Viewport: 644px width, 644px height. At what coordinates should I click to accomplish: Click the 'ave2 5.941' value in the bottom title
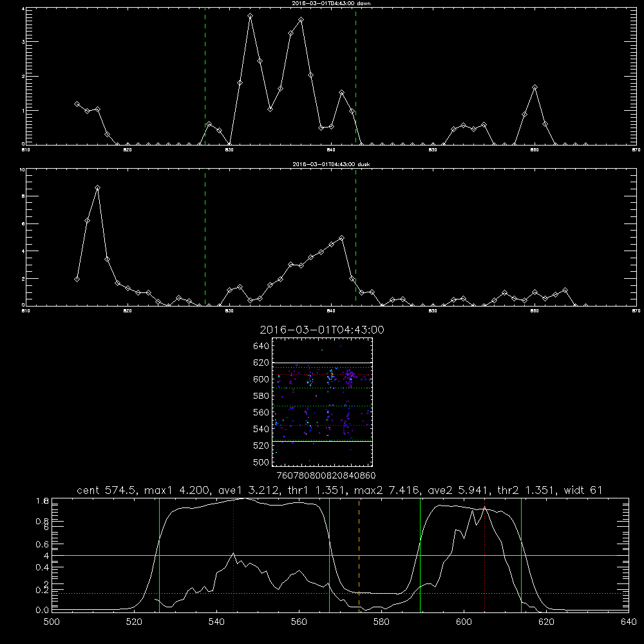pos(460,490)
